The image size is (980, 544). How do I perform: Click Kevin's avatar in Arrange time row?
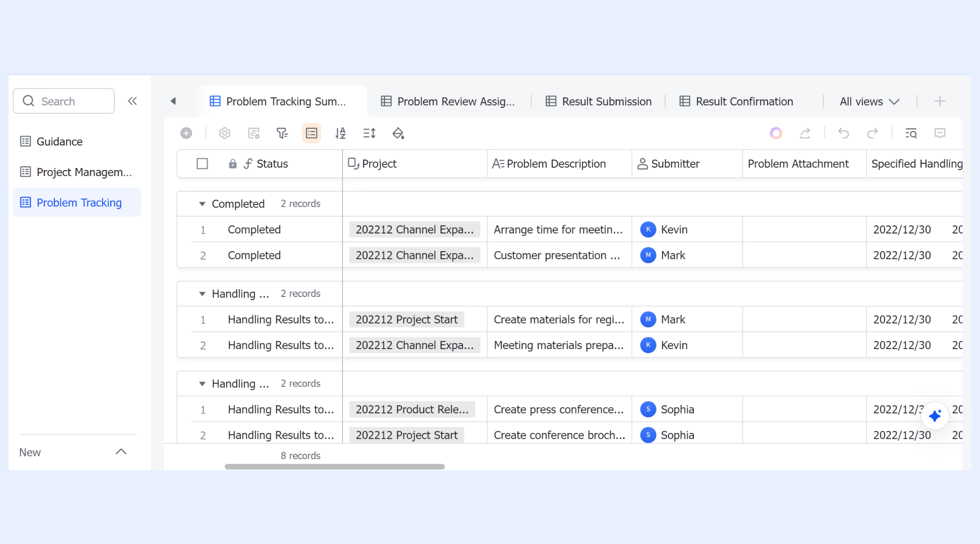click(x=648, y=229)
